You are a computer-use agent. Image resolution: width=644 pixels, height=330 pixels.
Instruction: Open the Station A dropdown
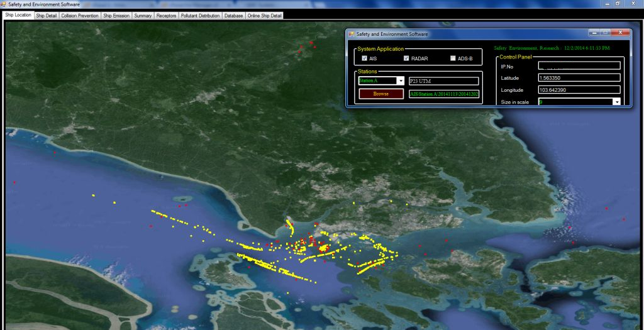pos(401,81)
